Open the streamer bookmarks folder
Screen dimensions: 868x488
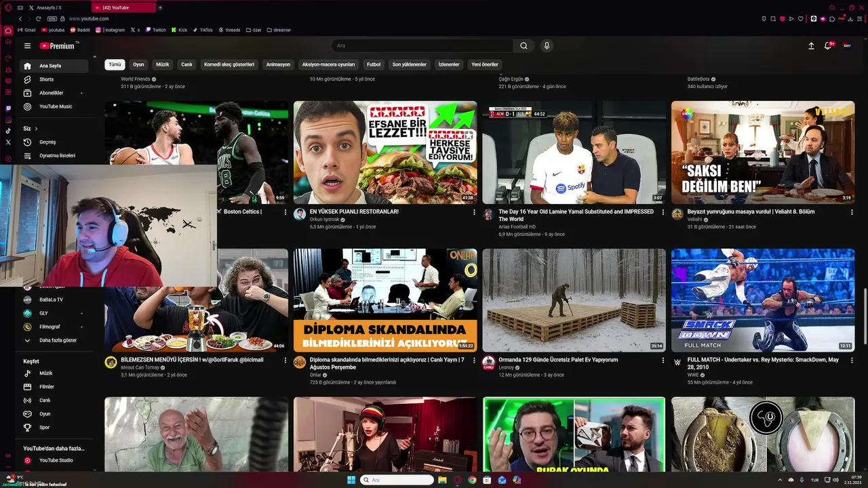click(x=279, y=30)
